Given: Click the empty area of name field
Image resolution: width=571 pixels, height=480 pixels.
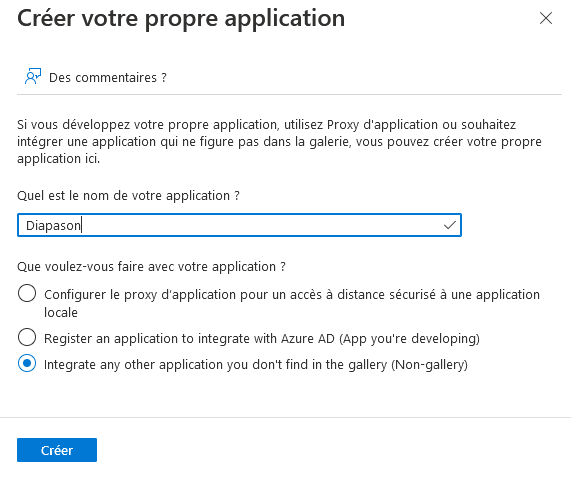Looking at the screenshot, I should tap(262, 225).
